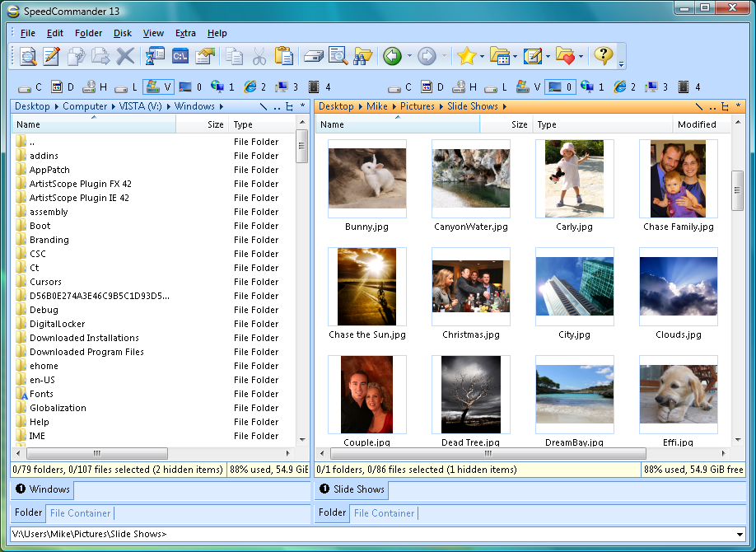Click the Help question mark icon
This screenshot has width=756, height=552.
[604, 56]
